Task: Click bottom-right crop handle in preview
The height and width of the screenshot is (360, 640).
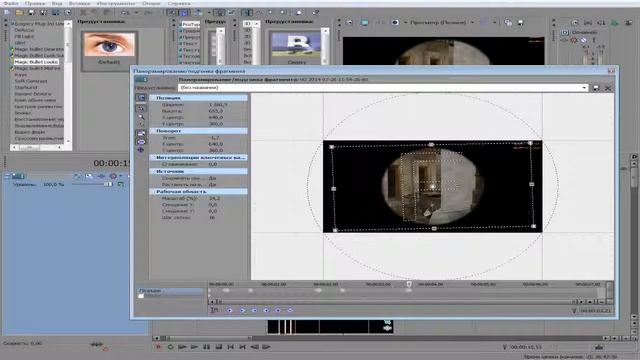Action: coord(533,226)
